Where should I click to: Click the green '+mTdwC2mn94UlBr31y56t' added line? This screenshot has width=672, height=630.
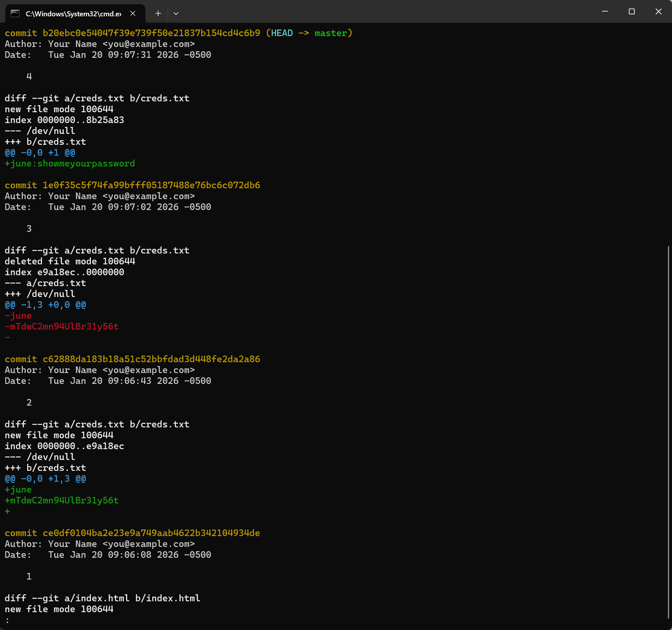point(62,501)
